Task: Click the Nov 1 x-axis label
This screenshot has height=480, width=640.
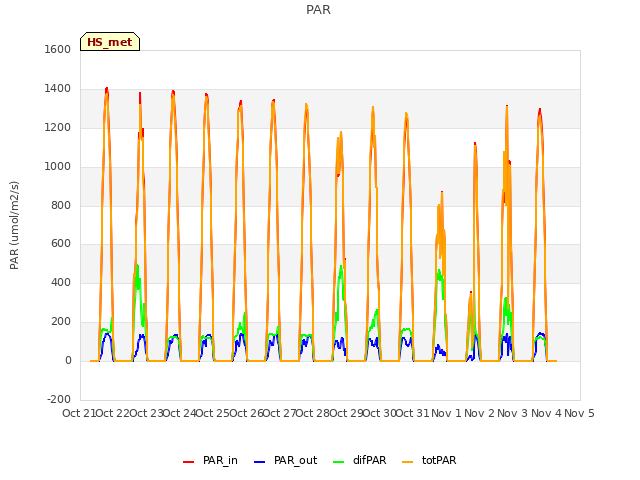Action: click(446, 413)
